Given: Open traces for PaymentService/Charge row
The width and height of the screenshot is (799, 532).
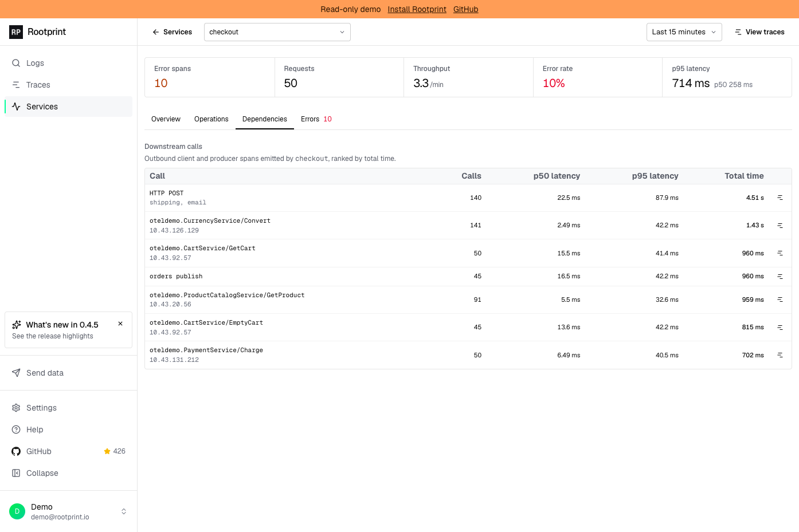Looking at the screenshot, I should [x=780, y=355].
